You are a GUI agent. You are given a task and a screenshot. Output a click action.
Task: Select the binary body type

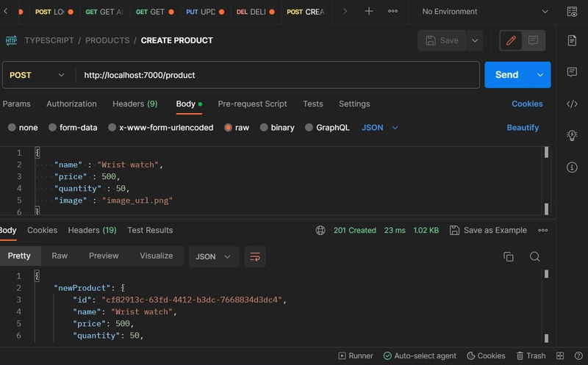277,127
